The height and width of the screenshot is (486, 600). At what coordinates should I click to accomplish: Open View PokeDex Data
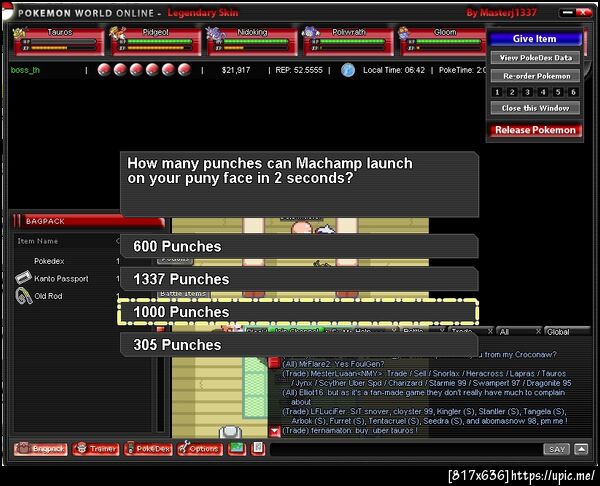[535, 58]
